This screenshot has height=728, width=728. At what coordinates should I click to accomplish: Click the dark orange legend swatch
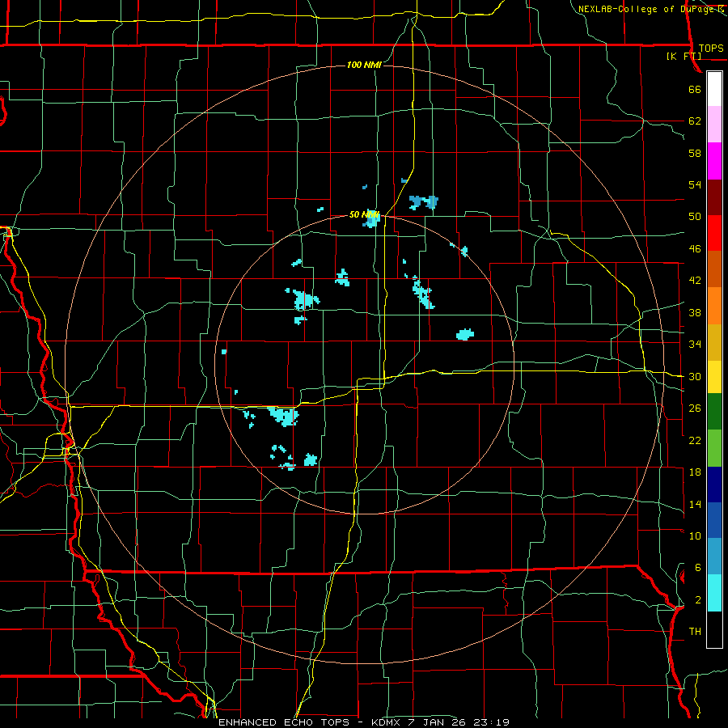point(714,269)
